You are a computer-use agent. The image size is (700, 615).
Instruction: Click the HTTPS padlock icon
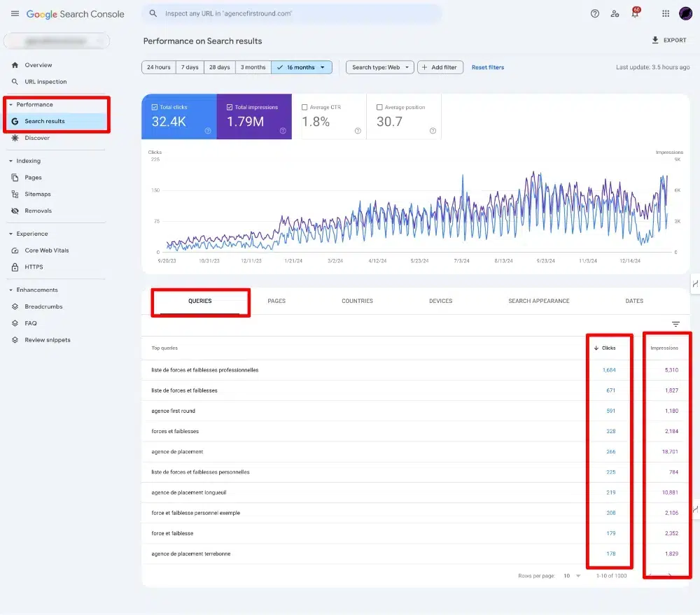pos(15,267)
